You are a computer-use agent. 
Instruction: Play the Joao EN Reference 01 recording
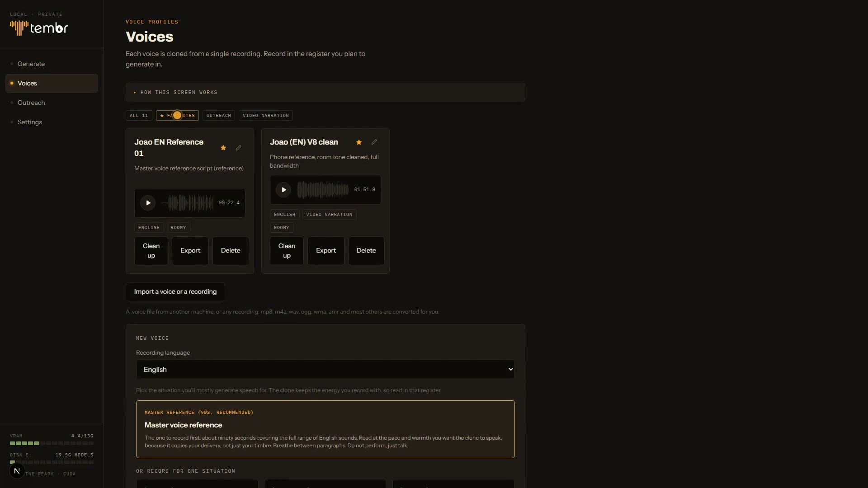148,203
